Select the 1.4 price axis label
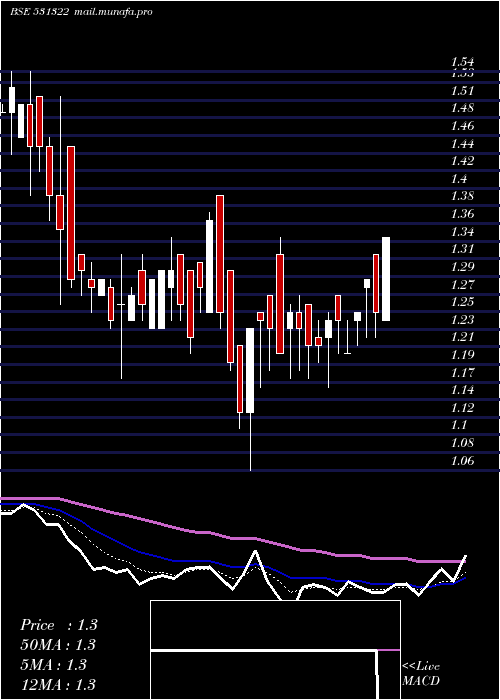Image resolution: width=500 pixels, height=700 pixels. [x=459, y=179]
